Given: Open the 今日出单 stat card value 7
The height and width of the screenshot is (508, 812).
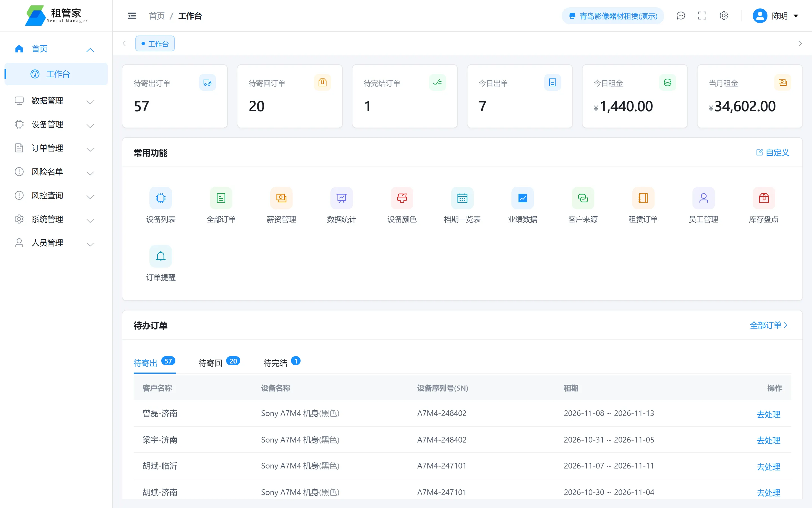Looking at the screenshot, I should (482, 106).
